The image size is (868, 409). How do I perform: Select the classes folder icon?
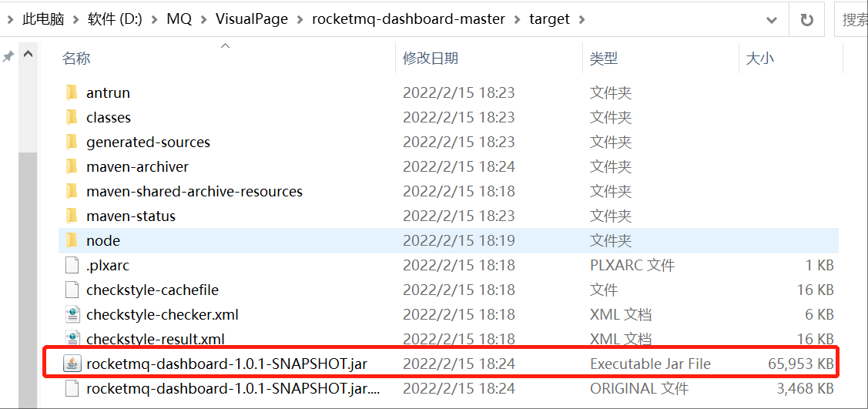[72, 117]
